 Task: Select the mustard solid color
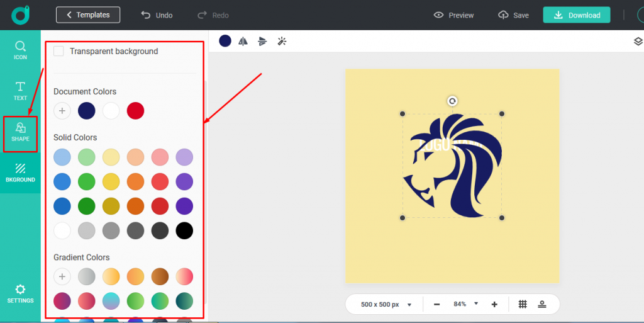[111, 207]
